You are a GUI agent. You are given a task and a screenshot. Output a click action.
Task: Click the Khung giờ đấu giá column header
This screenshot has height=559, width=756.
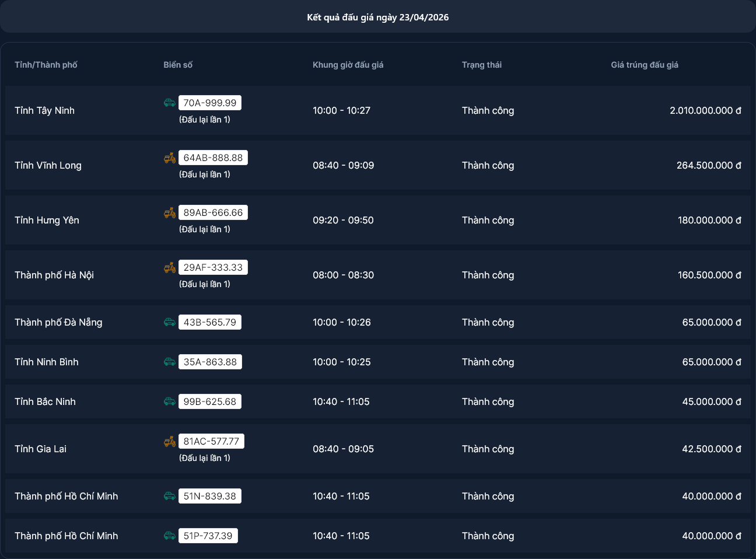tap(348, 65)
